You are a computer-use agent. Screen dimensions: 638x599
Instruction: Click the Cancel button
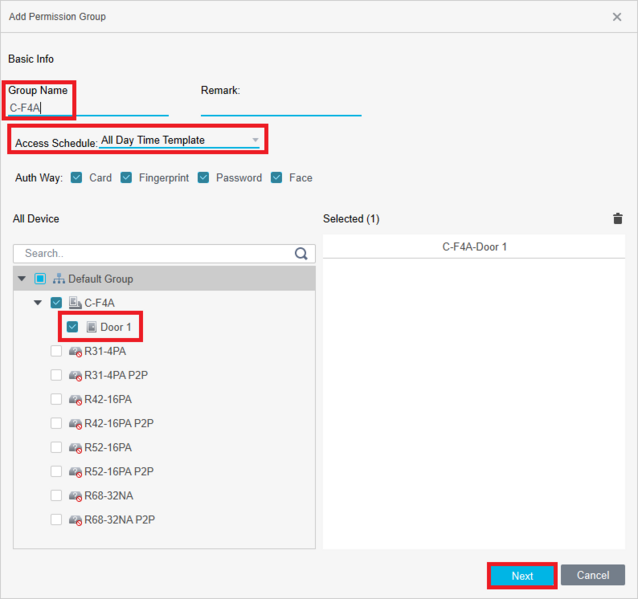click(x=593, y=575)
